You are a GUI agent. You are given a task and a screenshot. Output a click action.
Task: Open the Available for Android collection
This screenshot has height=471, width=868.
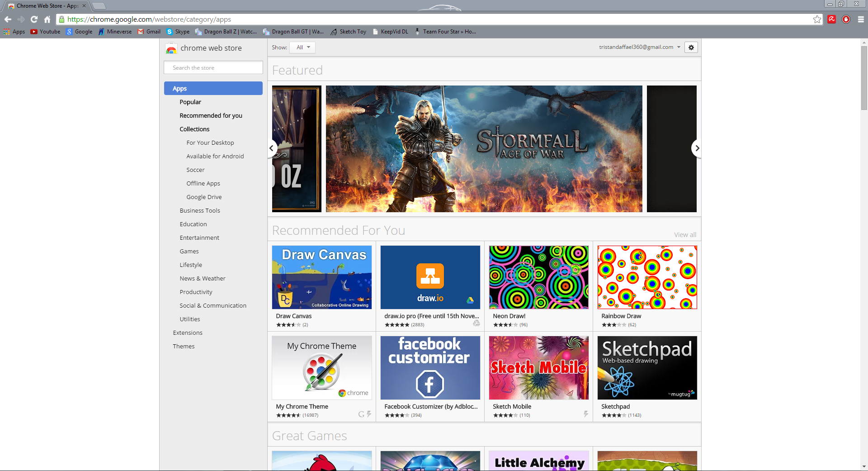[x=215, y=156]
